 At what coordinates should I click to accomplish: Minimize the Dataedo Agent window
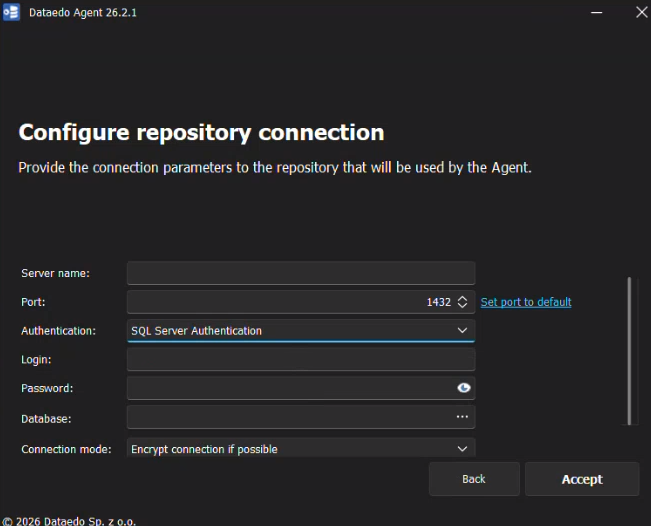pos(597,12)
